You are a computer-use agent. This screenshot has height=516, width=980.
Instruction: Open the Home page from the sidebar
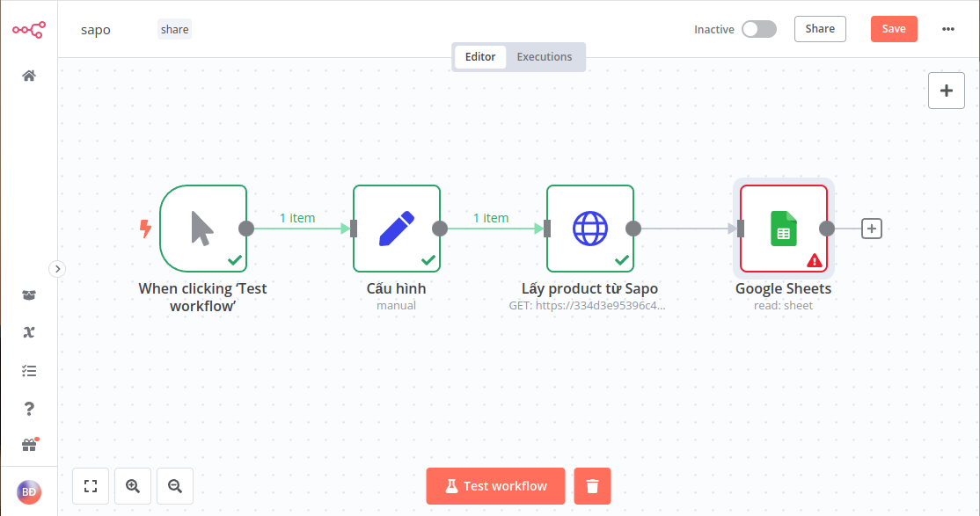pos(28,76)
